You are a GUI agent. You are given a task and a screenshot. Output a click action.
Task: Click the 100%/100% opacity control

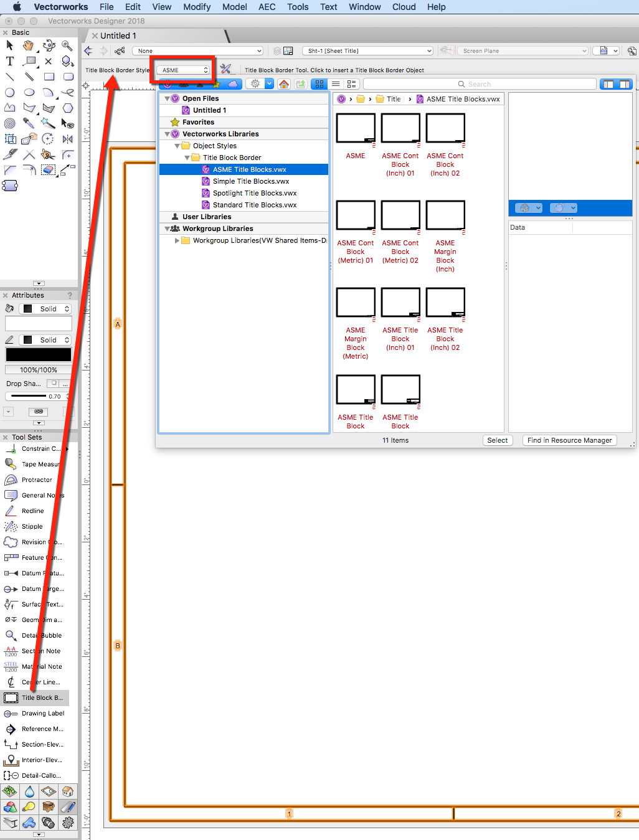pos(39,370)
